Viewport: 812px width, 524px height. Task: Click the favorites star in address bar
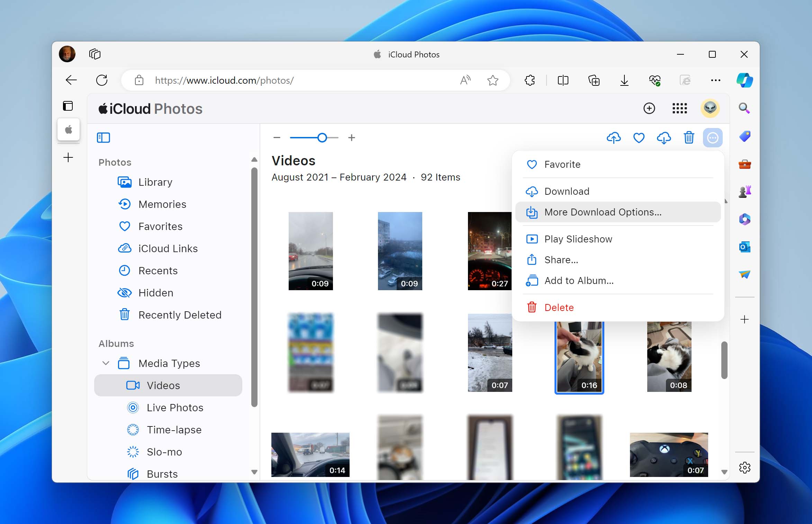click(x=493, y=80)
